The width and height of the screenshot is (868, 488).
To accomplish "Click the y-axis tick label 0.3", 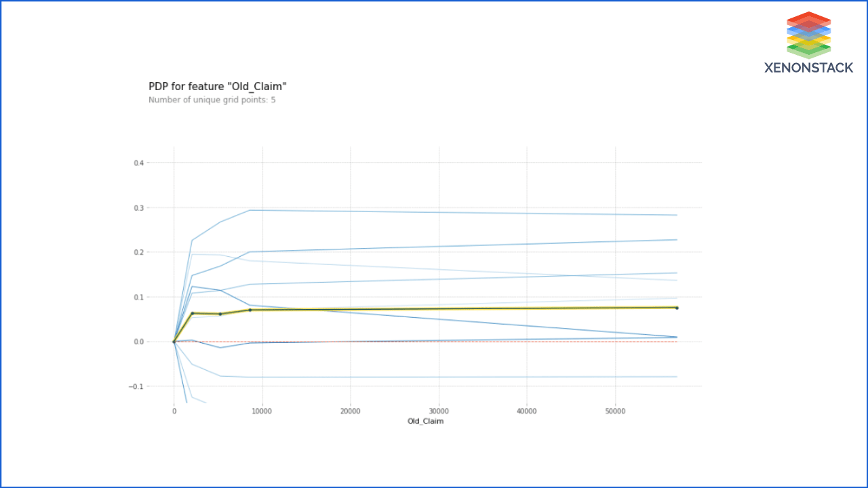I will point(139,207).
